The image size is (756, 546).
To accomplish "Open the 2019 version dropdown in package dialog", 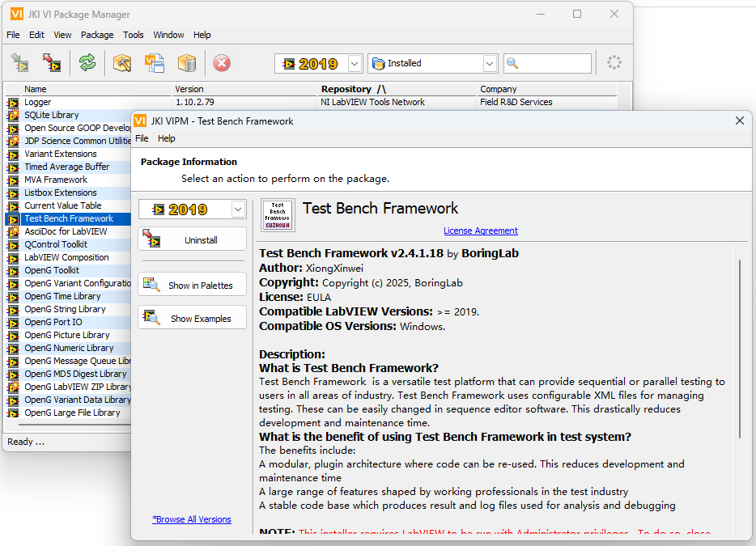I will coord(237,210).
